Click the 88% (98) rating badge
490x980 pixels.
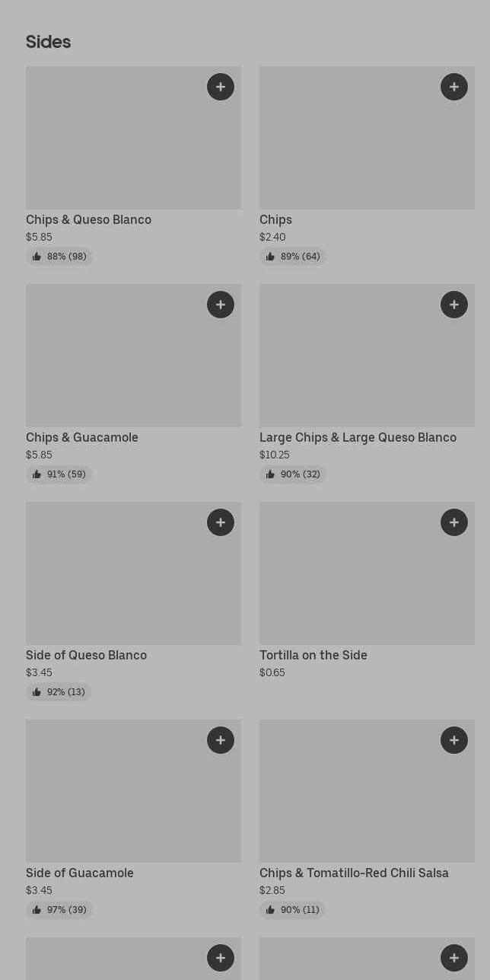(59, 257)
